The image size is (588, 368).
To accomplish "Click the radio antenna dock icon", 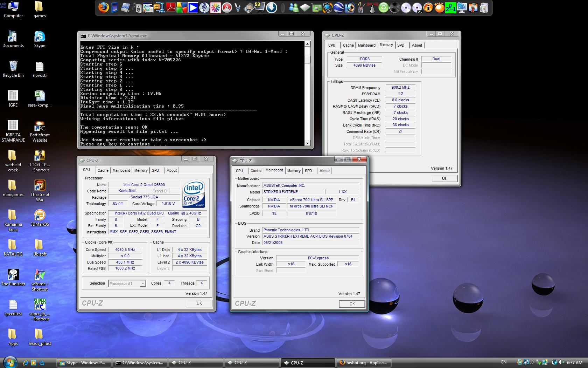I will tap(372, 8).
